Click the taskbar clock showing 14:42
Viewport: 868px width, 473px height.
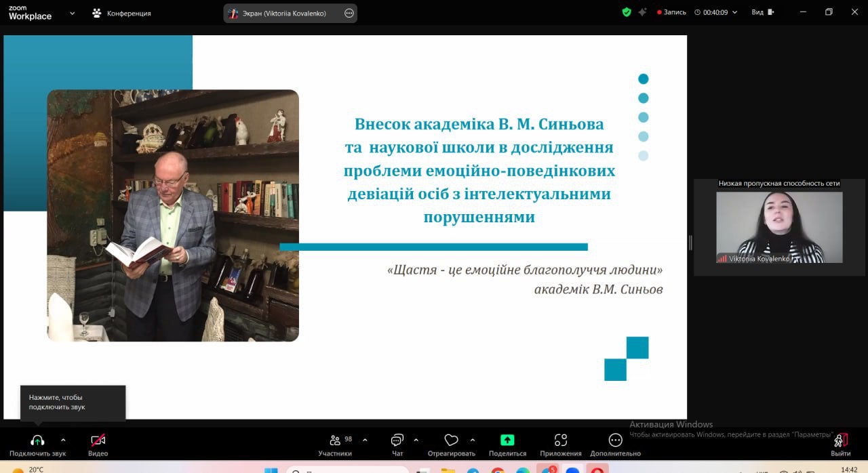[x=848, y=470]
